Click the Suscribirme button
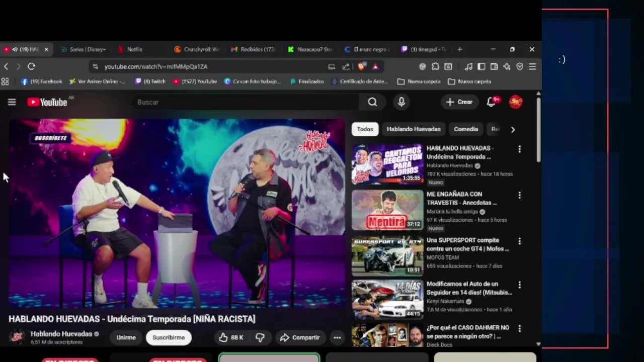Viewport: 644px width, 362px height. point(169,337)
